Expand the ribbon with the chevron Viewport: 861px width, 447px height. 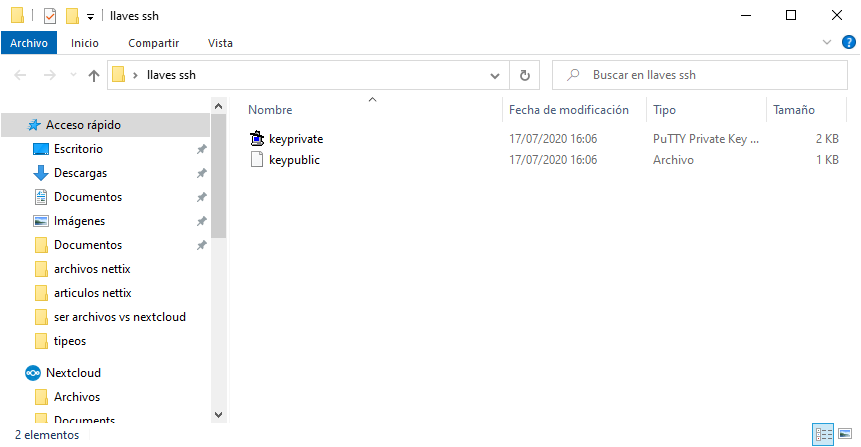click(x=826, y=42)
